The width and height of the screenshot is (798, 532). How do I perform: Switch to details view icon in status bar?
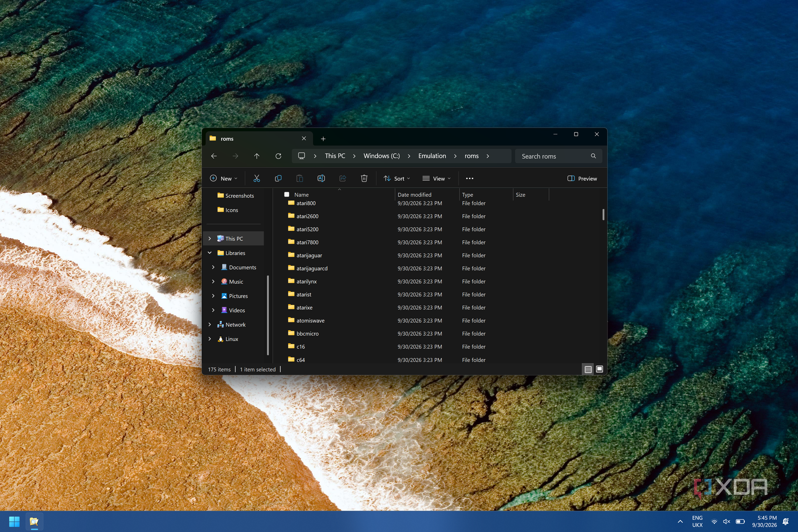(588, 369)
